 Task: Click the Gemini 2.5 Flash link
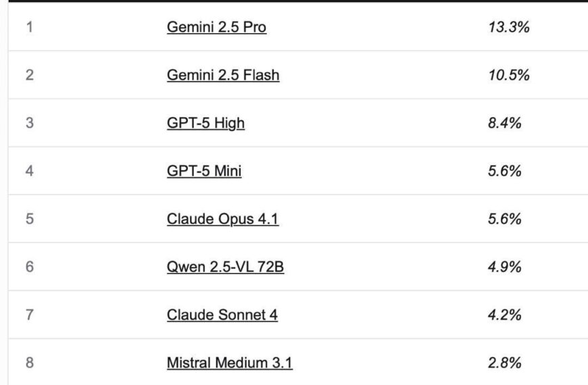click(x=223, y=76)
